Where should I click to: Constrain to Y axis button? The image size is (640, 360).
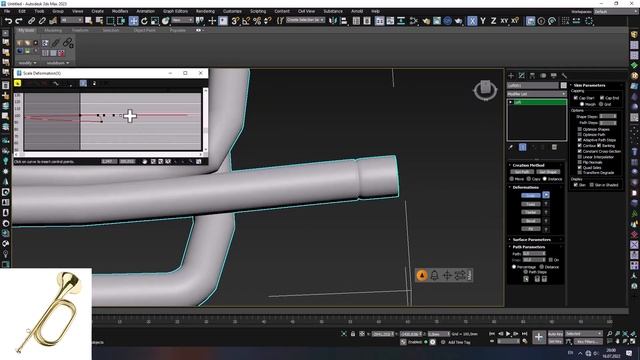(483, 20)
